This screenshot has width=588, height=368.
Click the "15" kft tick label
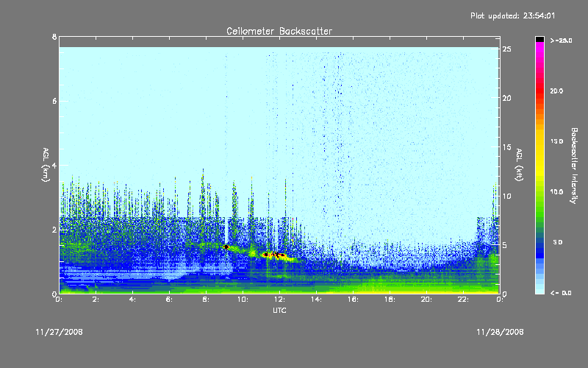(507, 147)
